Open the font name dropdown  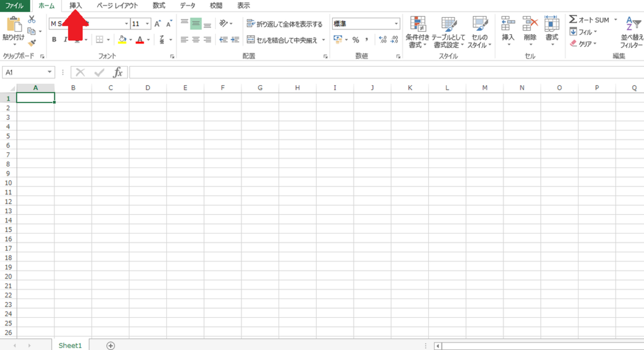coord(126,24)
